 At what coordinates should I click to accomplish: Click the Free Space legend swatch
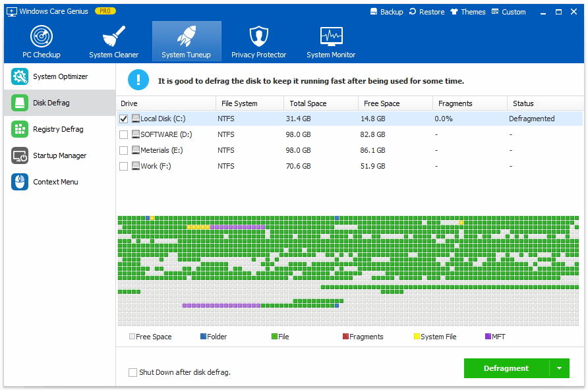coord(132,337)
